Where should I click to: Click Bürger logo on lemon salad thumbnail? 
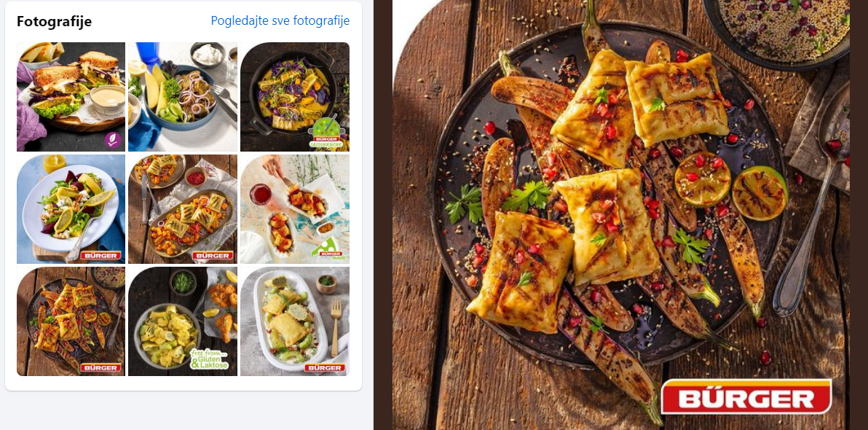click(x=101, y=256)
